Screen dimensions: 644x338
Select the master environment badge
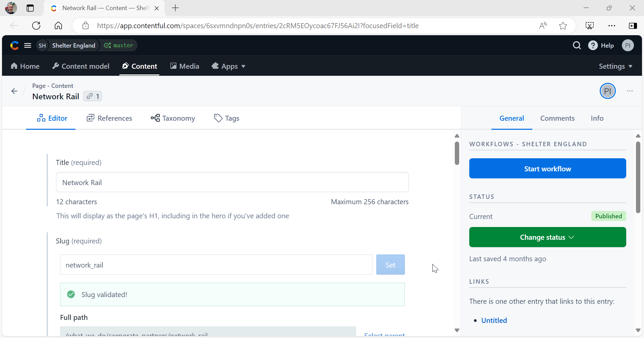tap(119, 45)
